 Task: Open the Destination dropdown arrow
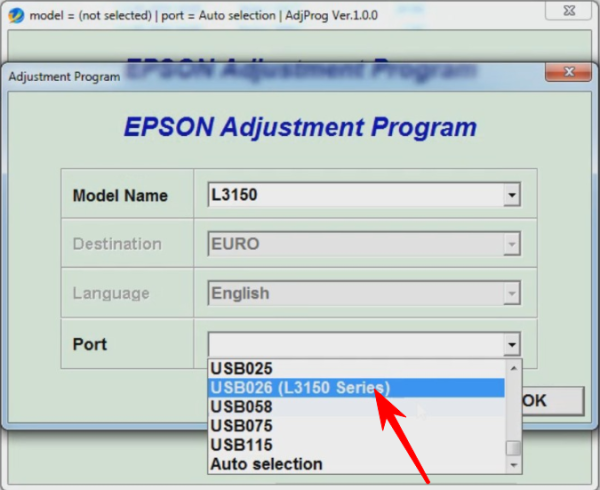pos(512,244)
